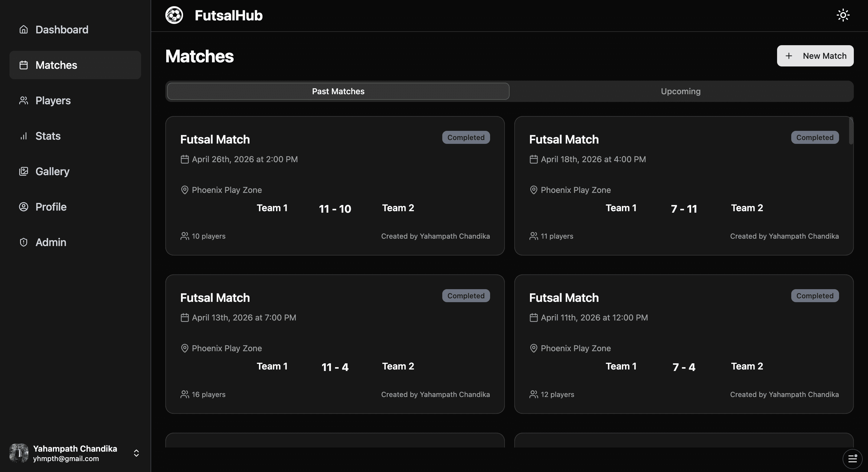The width and height of the screenshot is (868, 472).
Task: Click the FutsalHub soccer ball logo
Action: pos(174,15)
